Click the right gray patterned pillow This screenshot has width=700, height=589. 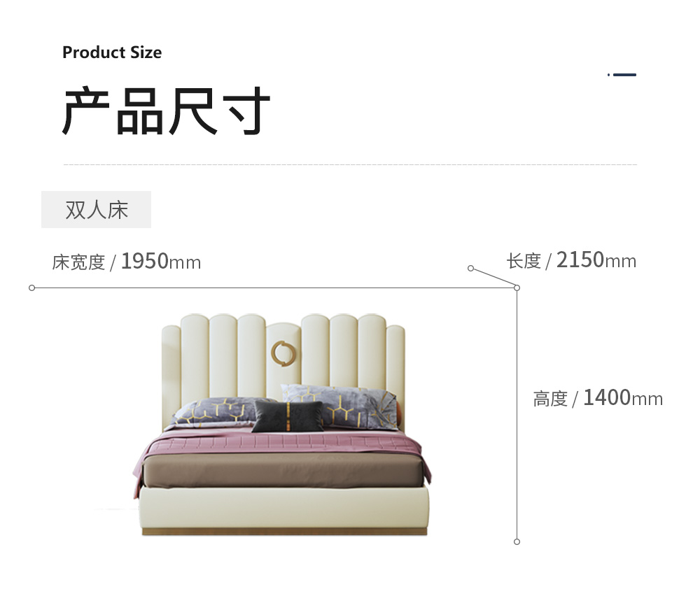click(x=340, y=406)
